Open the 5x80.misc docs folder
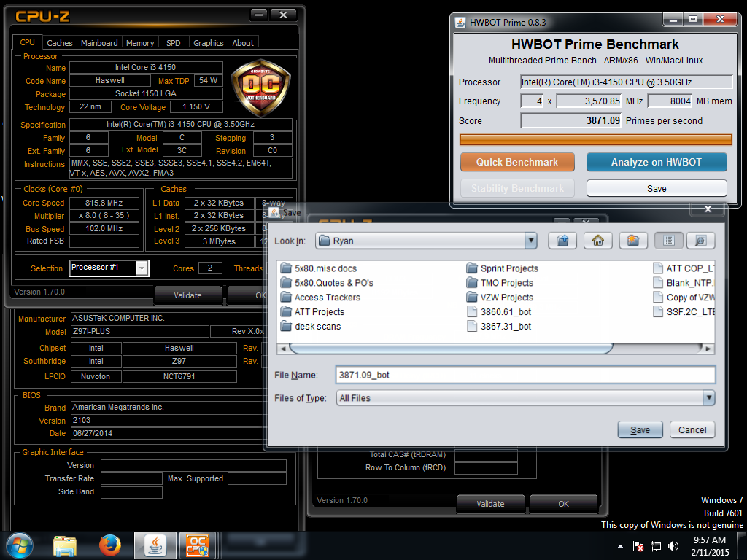This screenshot has height=560, width=747. point(319,268)
